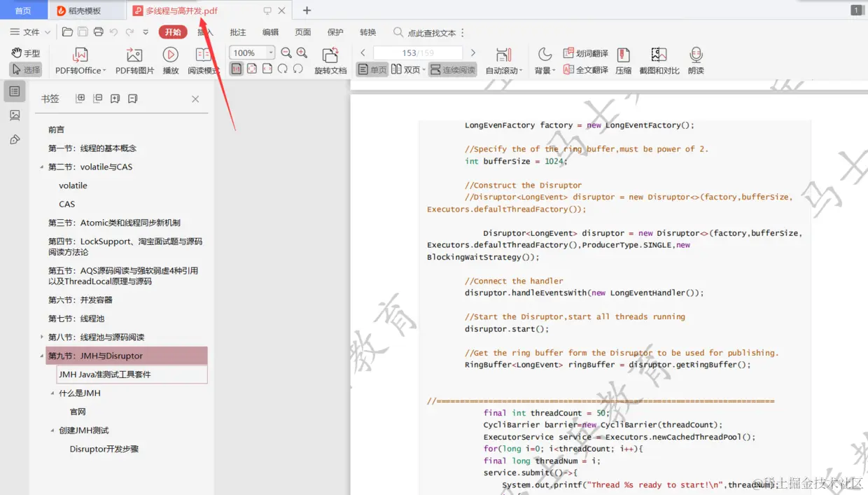Set view to actual size 1:1

point(237,69)
